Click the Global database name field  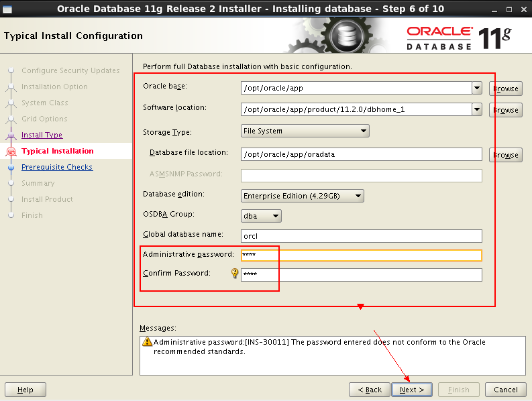pyautogui.click(x=362, y=236)
